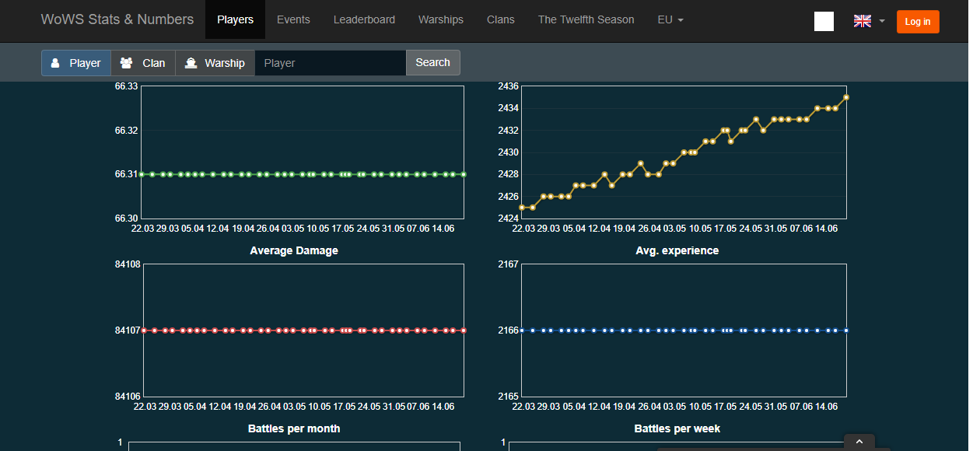Click the "2436" axis value
This screenshot has height=451, width=980.
pyautogui.click(x=508, y=86)
